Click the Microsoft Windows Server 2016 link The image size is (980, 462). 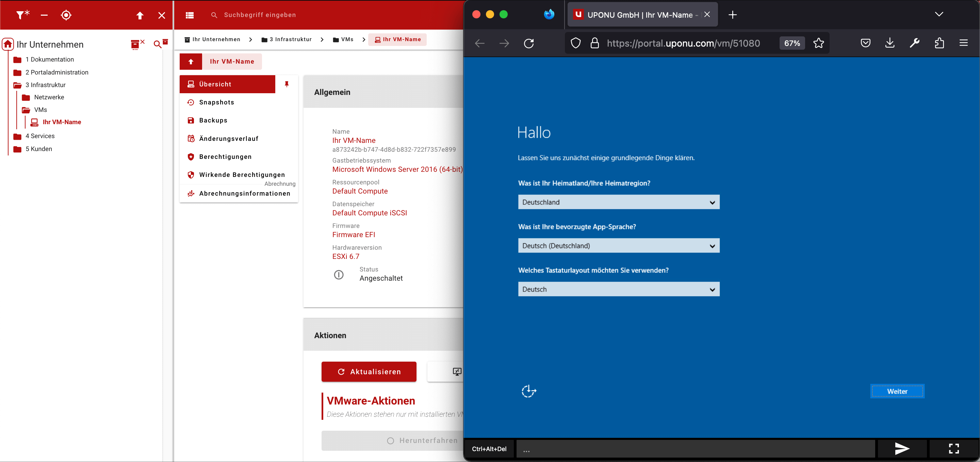coord(397,169)
